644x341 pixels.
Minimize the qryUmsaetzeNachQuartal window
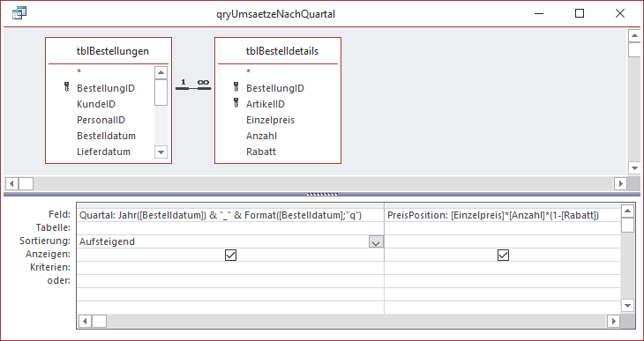(539, 13)
